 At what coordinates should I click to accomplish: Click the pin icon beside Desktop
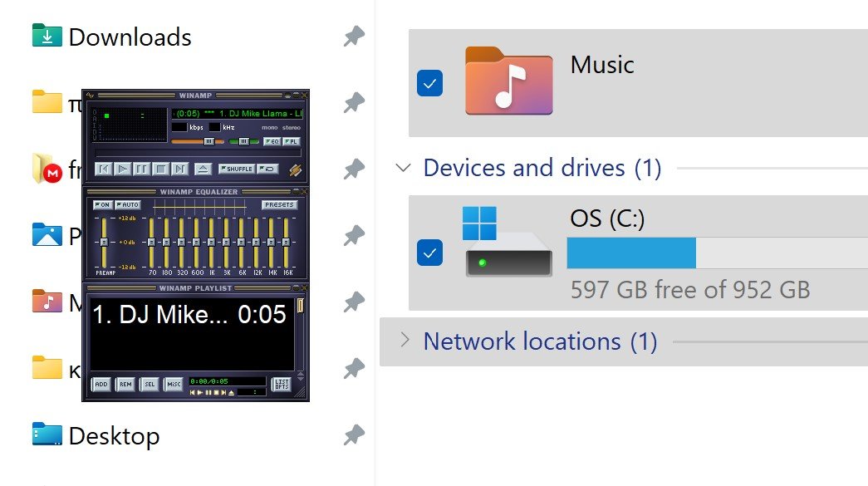(x=355, y=435)
